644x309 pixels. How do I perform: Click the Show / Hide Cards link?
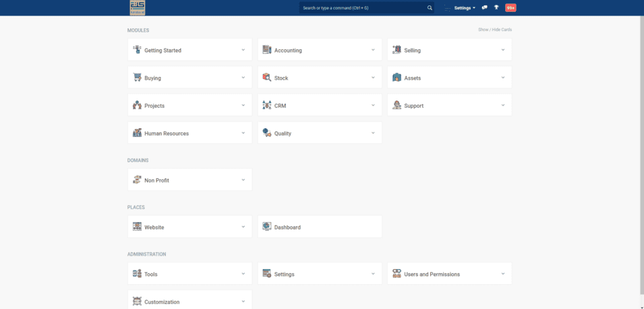point(495,30)
